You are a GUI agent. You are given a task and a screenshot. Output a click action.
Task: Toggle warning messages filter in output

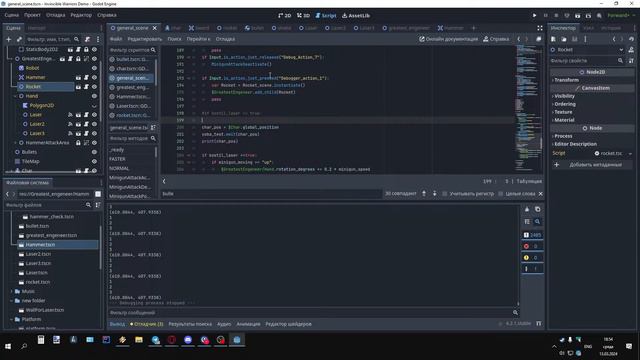point(533,258)
